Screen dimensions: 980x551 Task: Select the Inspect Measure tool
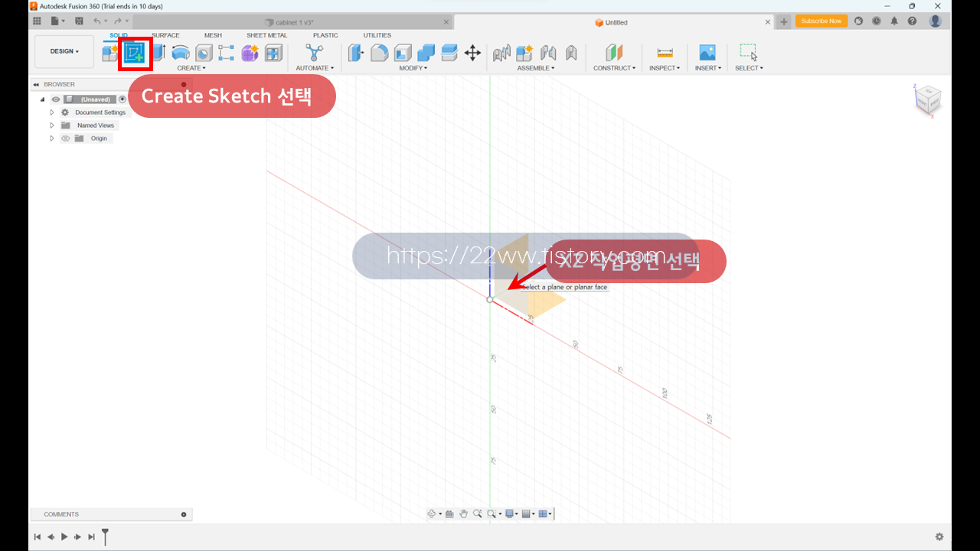(665, 53)
